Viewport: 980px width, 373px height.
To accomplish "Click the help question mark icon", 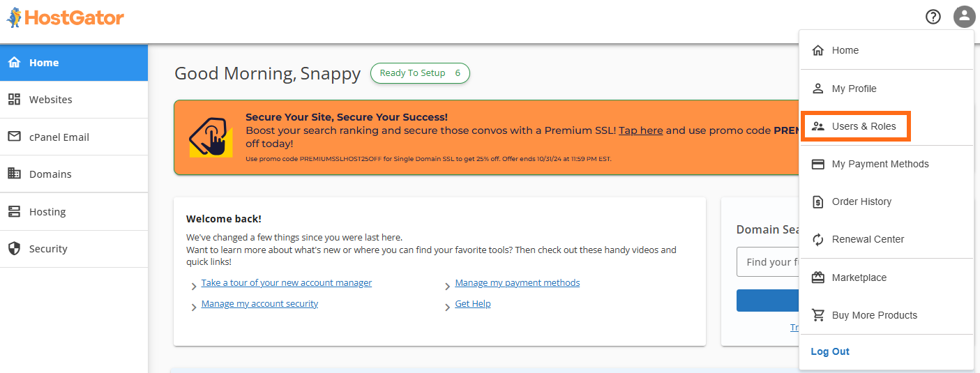I will pyautogui.click(x=933, y=17).
